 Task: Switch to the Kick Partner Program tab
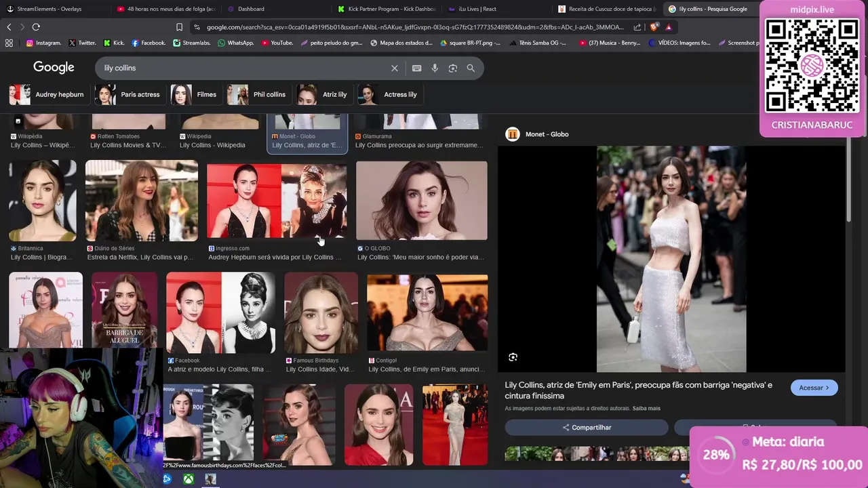pyautogui.click(x=387, y=9)
